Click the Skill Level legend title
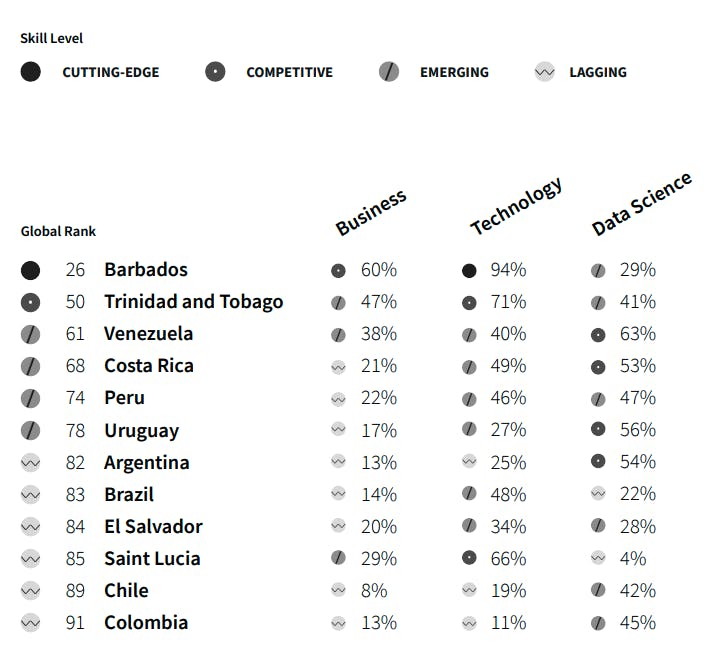The width and height of the screenshot is (710, 651). tap(52, 38)
